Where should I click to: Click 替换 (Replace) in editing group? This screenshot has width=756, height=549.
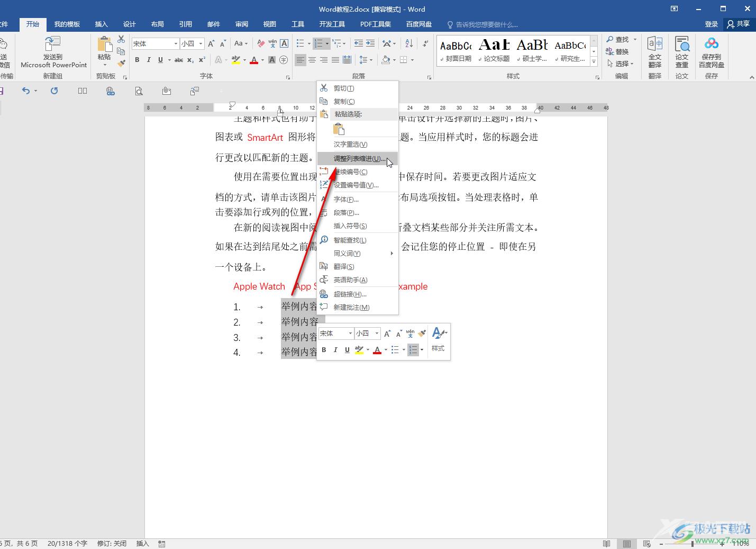618,51
